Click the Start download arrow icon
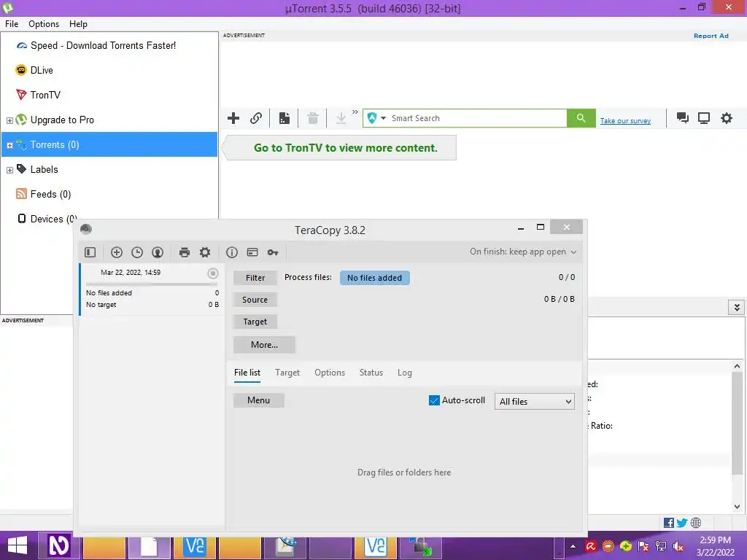 tap(341, 118)
